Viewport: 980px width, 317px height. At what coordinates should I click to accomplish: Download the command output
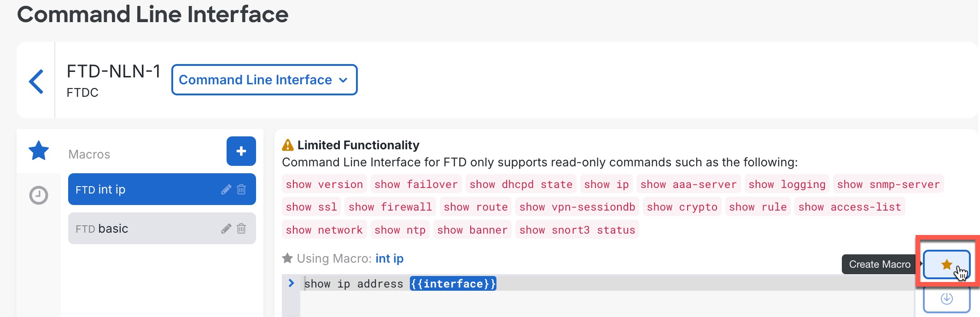click(x=947, y=298)
